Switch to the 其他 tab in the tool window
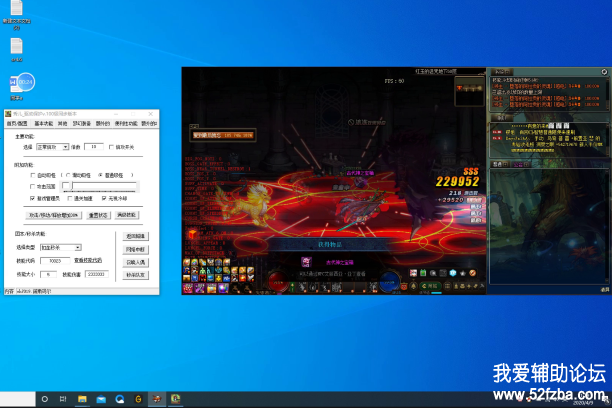Viewport: 612px width, 408px height. pyautogui.click(x=62, y=123)
